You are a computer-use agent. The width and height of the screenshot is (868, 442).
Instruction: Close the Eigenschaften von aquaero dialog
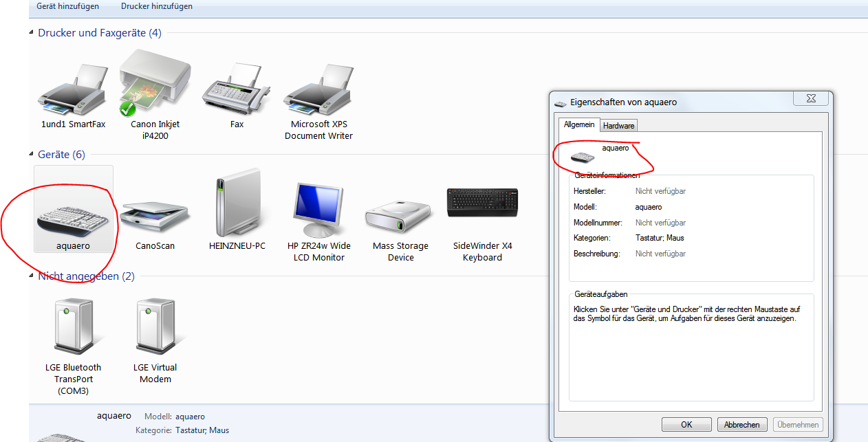click(x=812, y=98)
